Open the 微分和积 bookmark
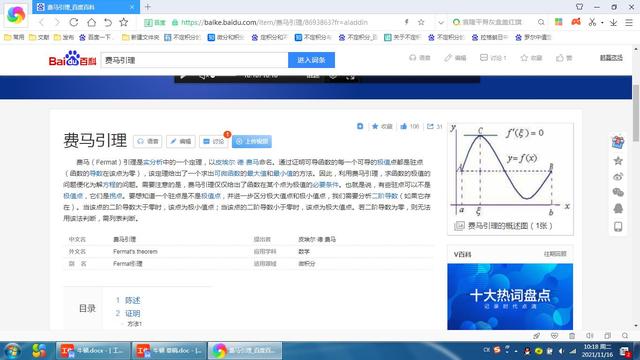This screenshot has height=360, width=640. [x=226, y=37]
